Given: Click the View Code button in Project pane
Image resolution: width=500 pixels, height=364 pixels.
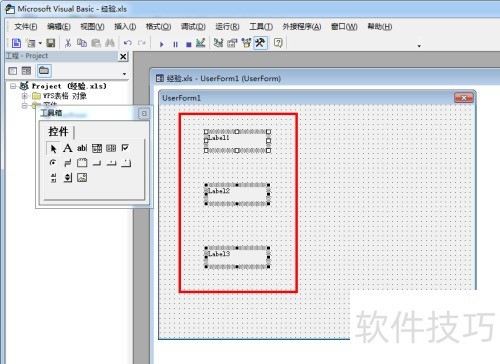Looking at the screenshot, I should point(13,71).
